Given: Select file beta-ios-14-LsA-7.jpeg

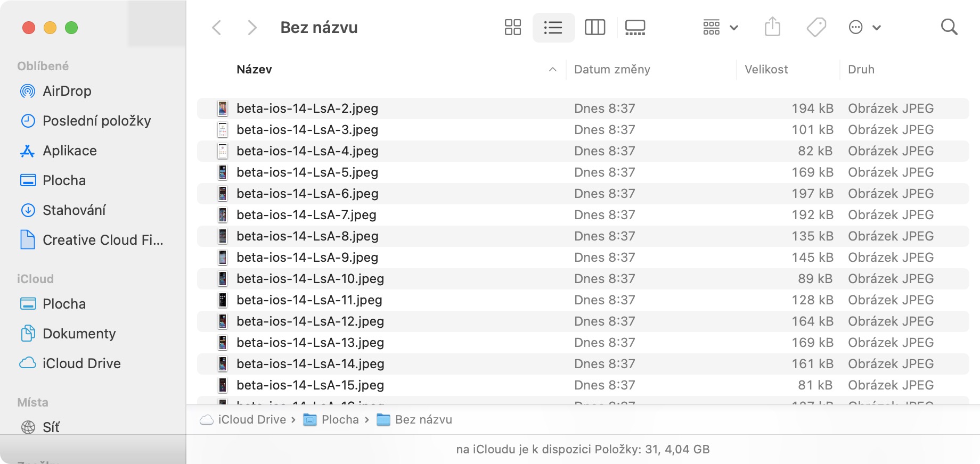Looking at the screenshot, I should pos(306,215).
